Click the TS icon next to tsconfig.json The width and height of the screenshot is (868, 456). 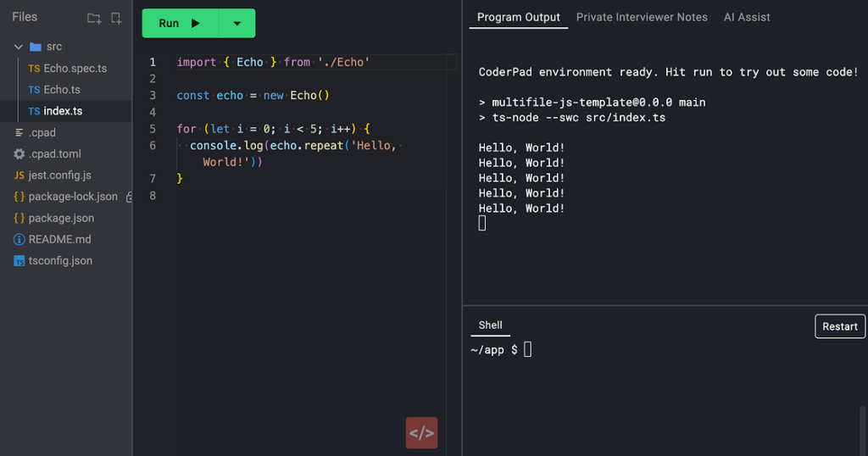[19, 261]
